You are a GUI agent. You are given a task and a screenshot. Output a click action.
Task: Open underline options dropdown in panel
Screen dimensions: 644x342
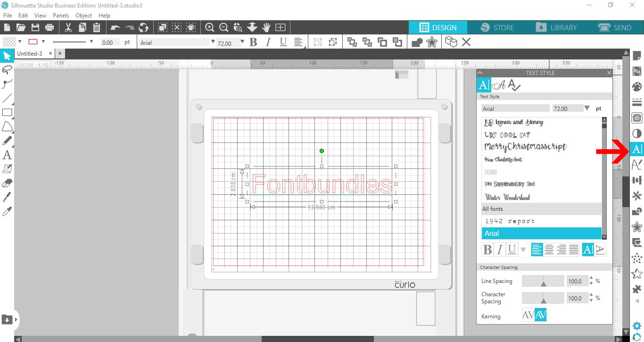[523, 250]
